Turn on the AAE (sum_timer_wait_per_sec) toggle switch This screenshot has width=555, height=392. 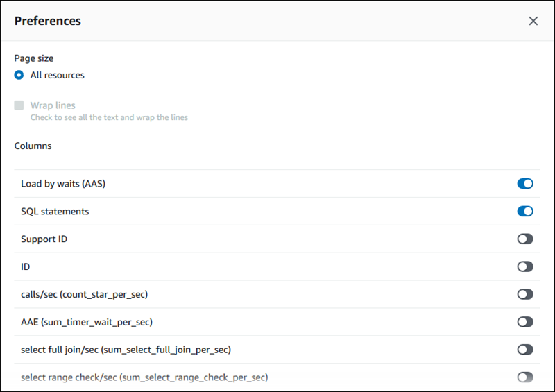pos(525,322)
